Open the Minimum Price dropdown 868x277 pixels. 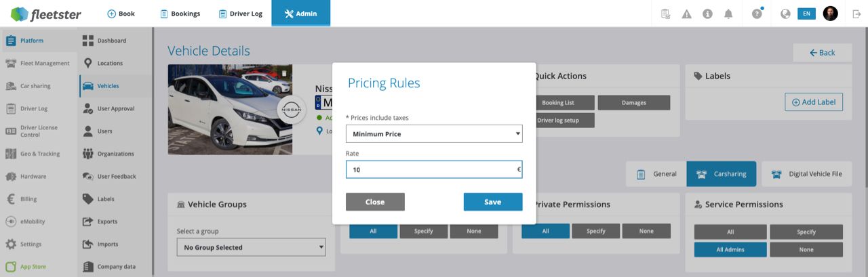[x=434, y=134]
